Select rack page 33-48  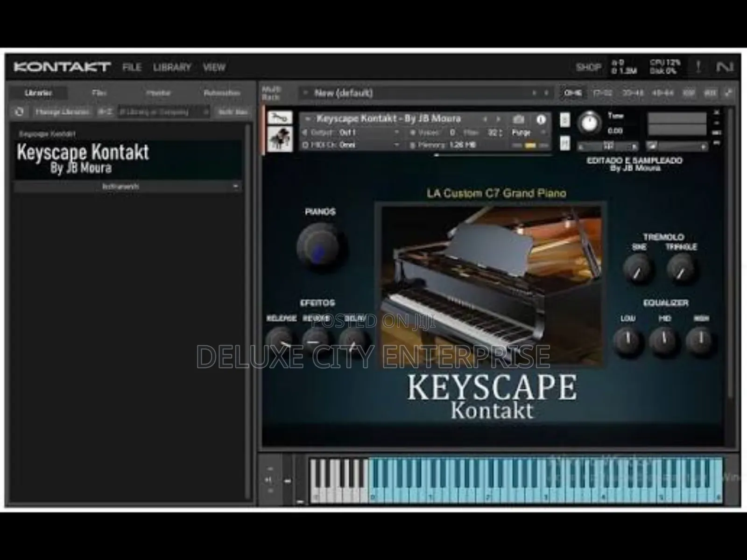(x=633, y=93)
